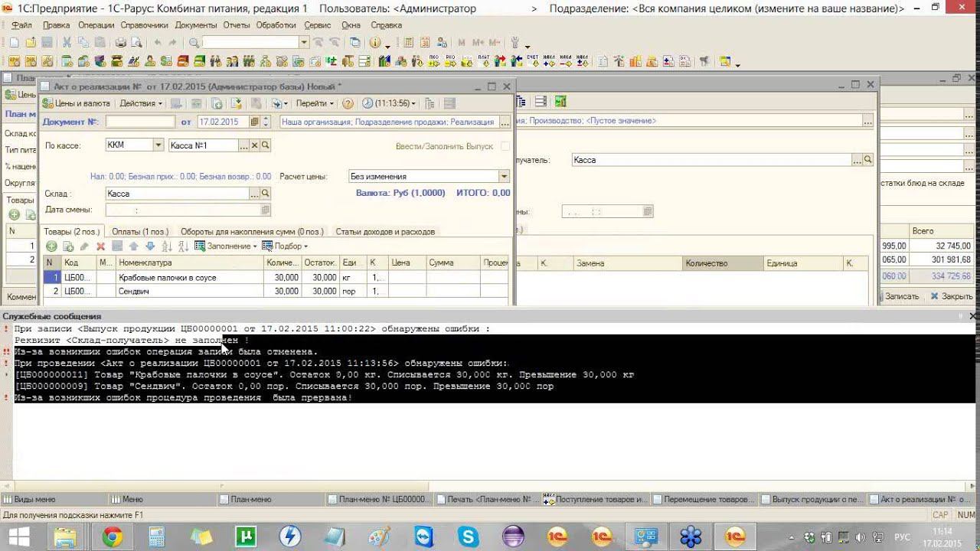980x551 pixels.
Task: Click the yellow info Help icon in main toolbar
Action: [x=377, y=43]
